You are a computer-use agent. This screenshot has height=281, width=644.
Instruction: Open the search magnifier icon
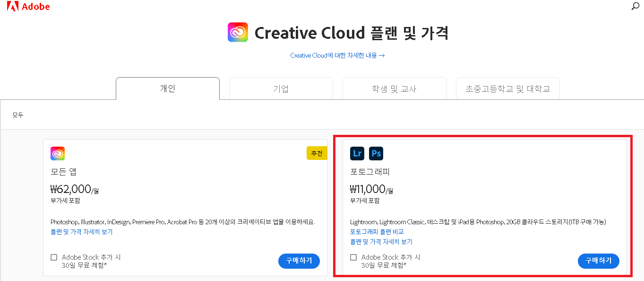tap(635, 7)
